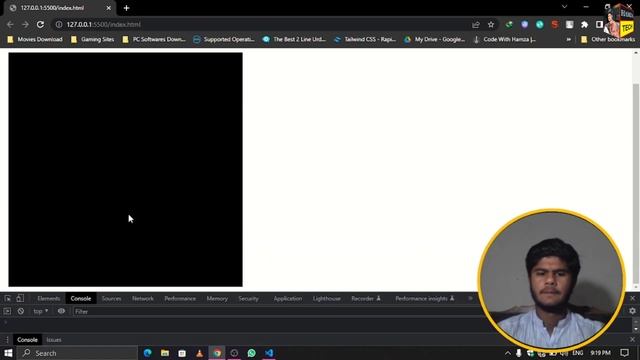
Task: Open the My Drive - Google bookmark
Action: pos(435,40)
